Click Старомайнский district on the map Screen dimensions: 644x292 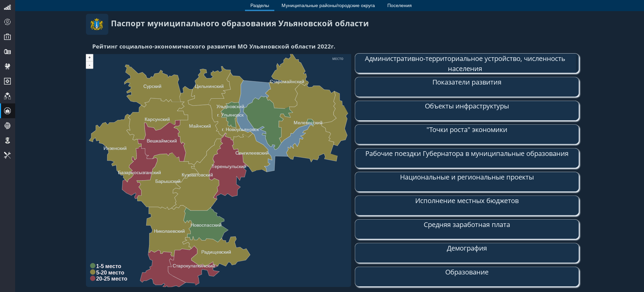pyautogui.click(x=287, y=82)
